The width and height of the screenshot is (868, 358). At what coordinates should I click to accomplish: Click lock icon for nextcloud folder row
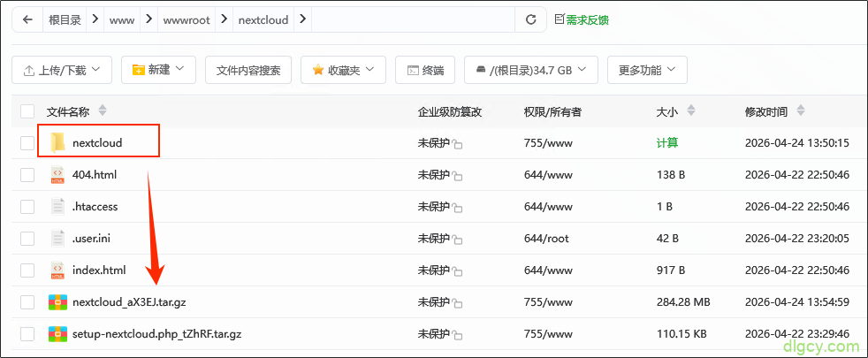pyautogui.click(x=457, y=144)
